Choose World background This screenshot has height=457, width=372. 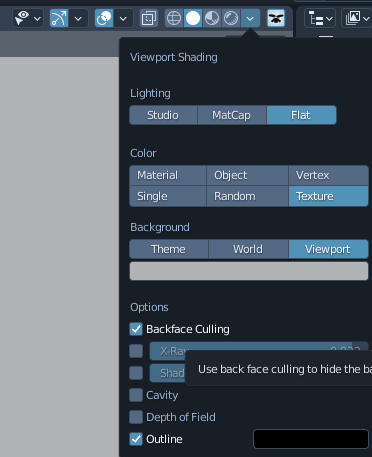click(248, 249)
